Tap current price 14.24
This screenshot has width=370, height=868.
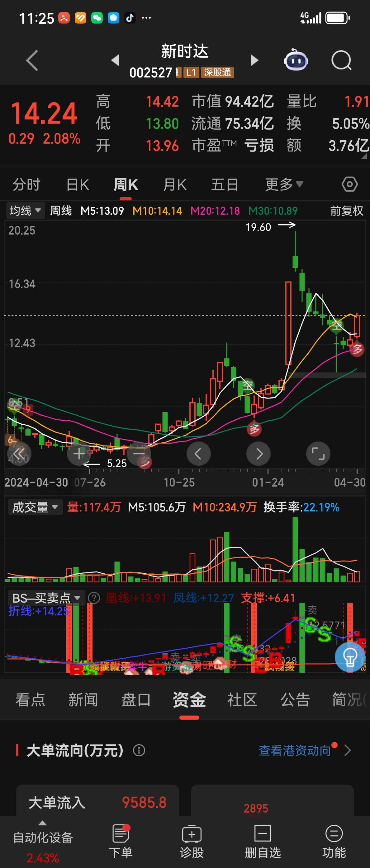[44, 113]
